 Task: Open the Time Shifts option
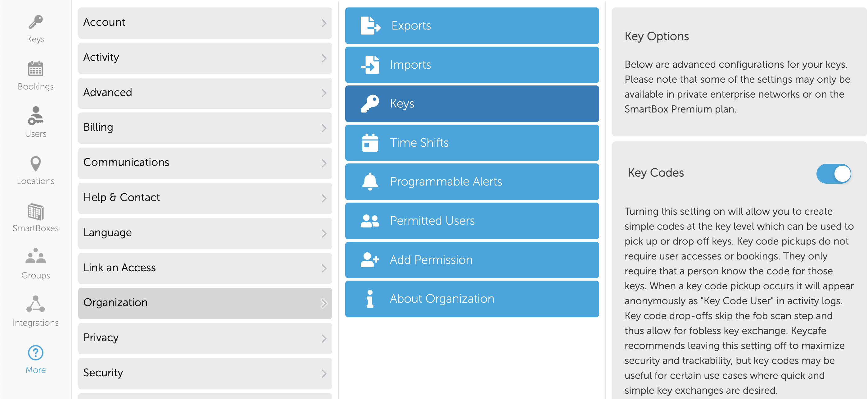[x=472, y=143]
